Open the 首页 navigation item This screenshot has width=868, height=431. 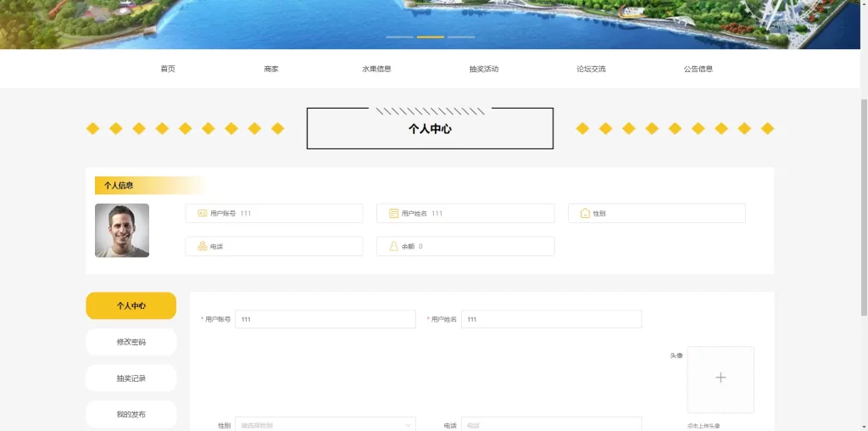click(168, 69)
